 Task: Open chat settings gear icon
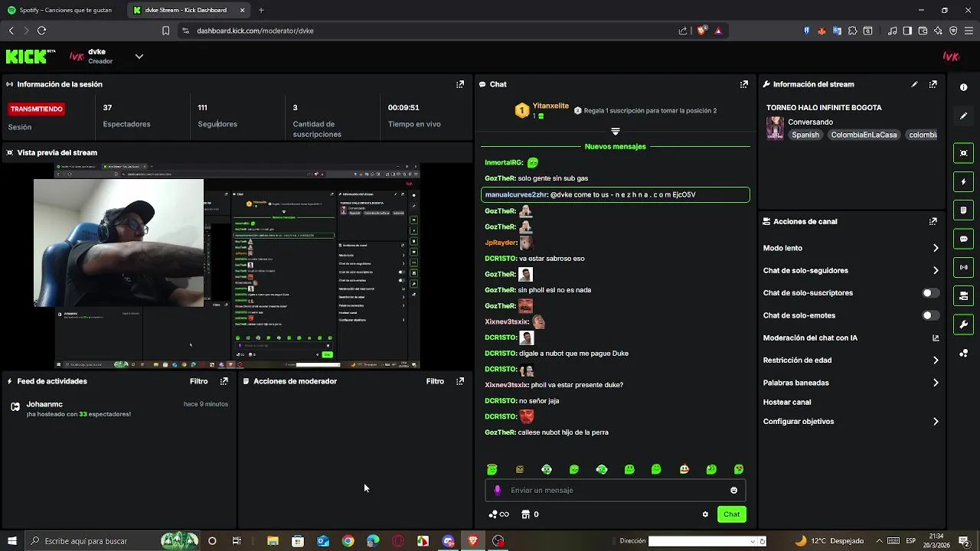click(x=705, y=514)
